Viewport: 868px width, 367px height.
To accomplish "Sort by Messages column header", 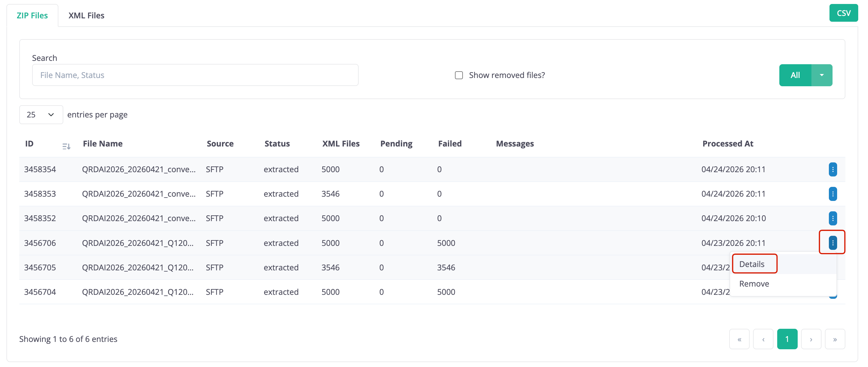I will point(515,143).
